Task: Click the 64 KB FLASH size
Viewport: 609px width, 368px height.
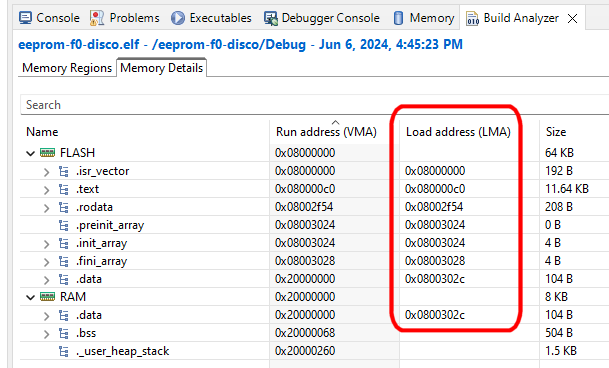Action: [x=559, y=153]
